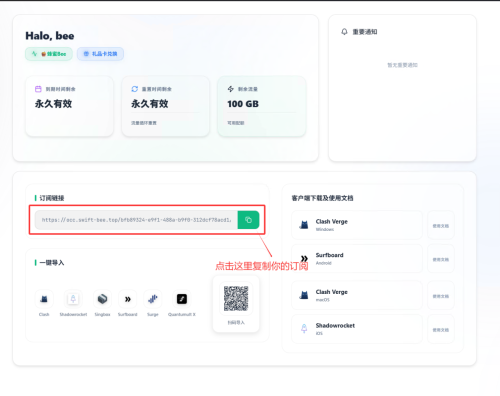Click the bell icon beside 重要通知
The height and width of the screenshot is (396, 500).
pyautogui.click(x=344, y=32)
